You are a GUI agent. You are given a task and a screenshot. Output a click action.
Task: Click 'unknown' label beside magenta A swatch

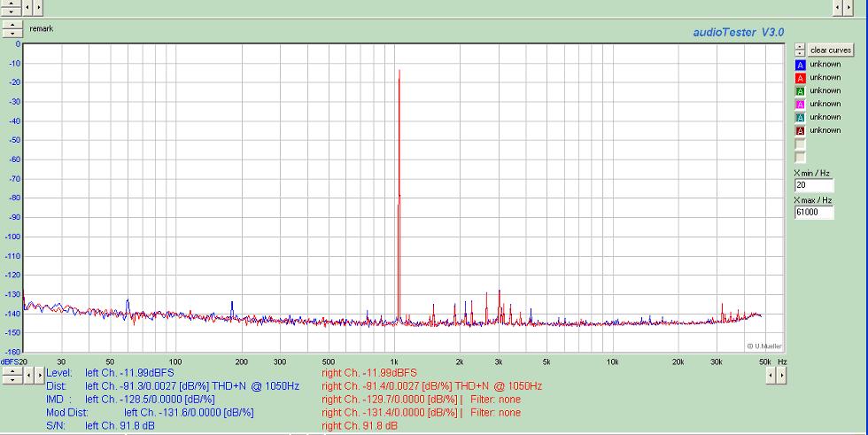[x=825, y=104]
